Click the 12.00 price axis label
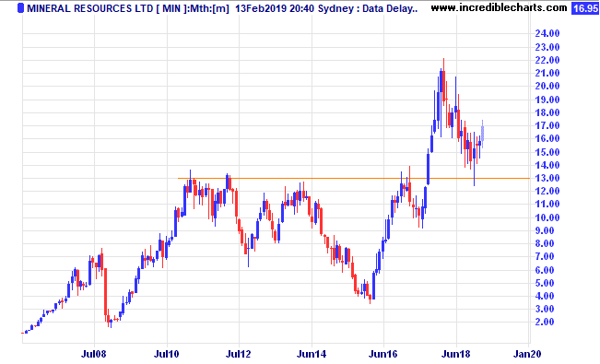This screenshot has width=600, height=364. coord(547,191)
